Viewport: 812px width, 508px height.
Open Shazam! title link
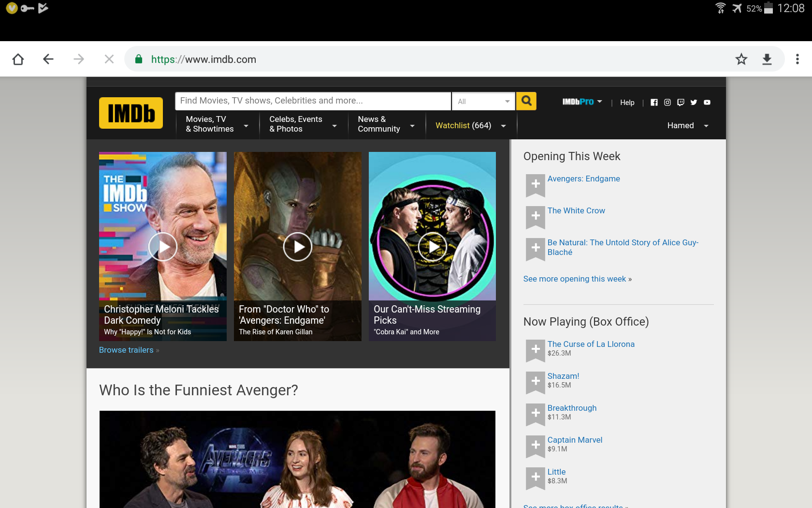[563, 376]
